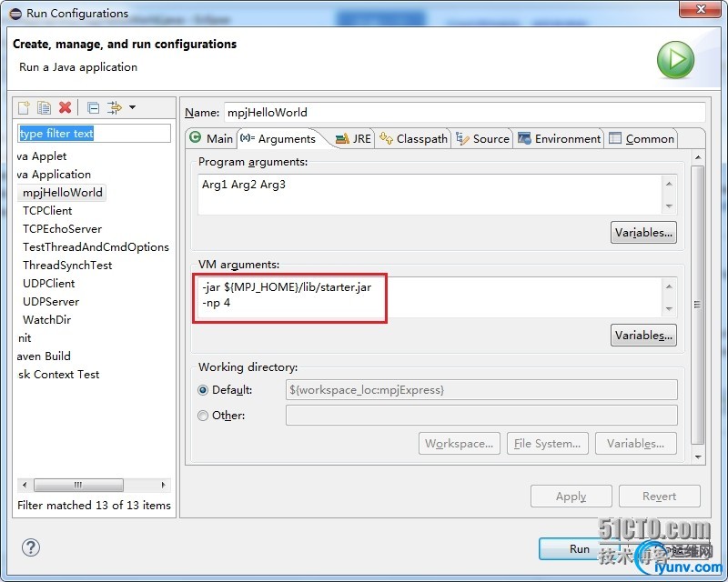Select the TCPEchoServer configuration
The height and width of the screenshot is (582, 728).
[62, 229]
